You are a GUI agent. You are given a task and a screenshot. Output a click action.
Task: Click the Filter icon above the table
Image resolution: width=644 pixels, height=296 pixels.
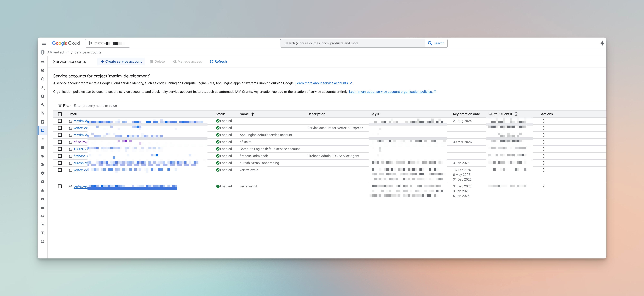[60, 106]
